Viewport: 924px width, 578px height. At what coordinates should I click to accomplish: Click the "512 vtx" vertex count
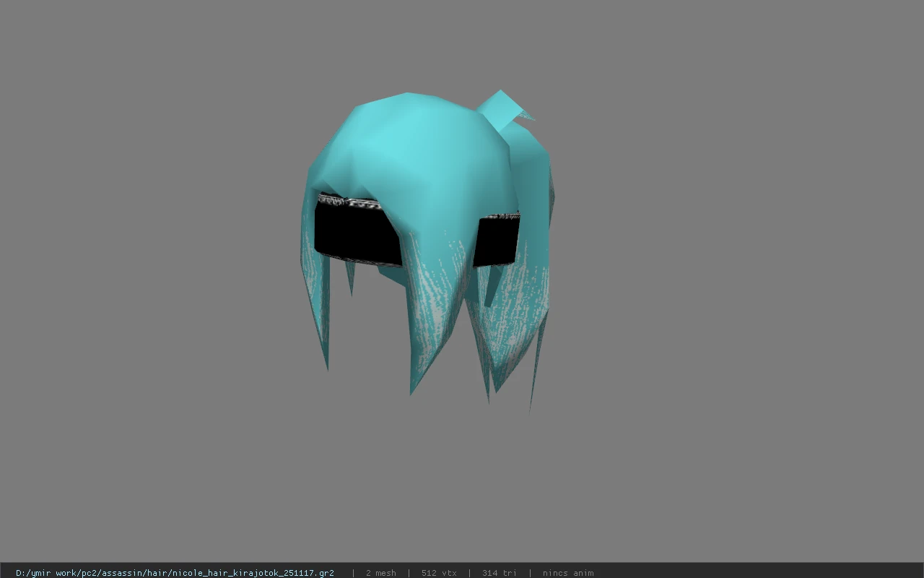[439, 573]
